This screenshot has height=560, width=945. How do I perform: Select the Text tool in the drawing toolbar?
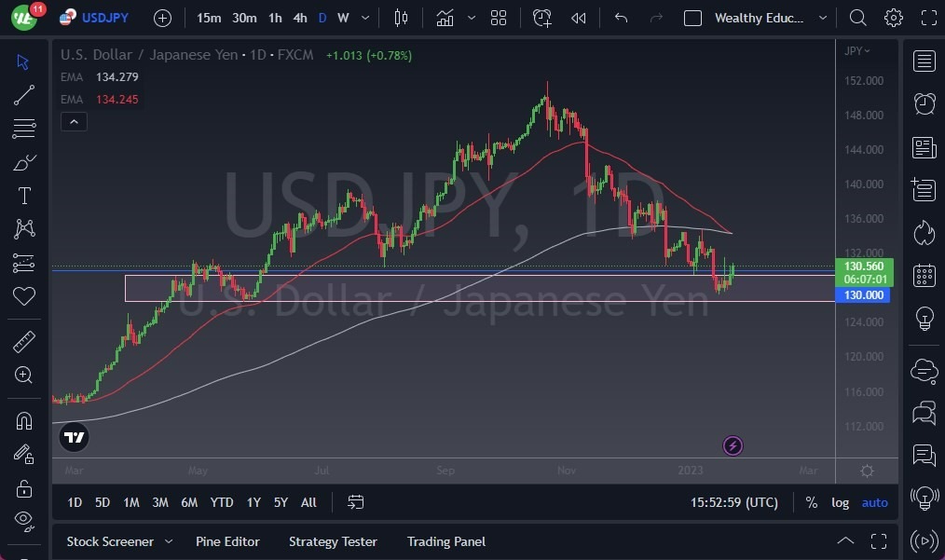pyautogui.click(x=24, y=196)
